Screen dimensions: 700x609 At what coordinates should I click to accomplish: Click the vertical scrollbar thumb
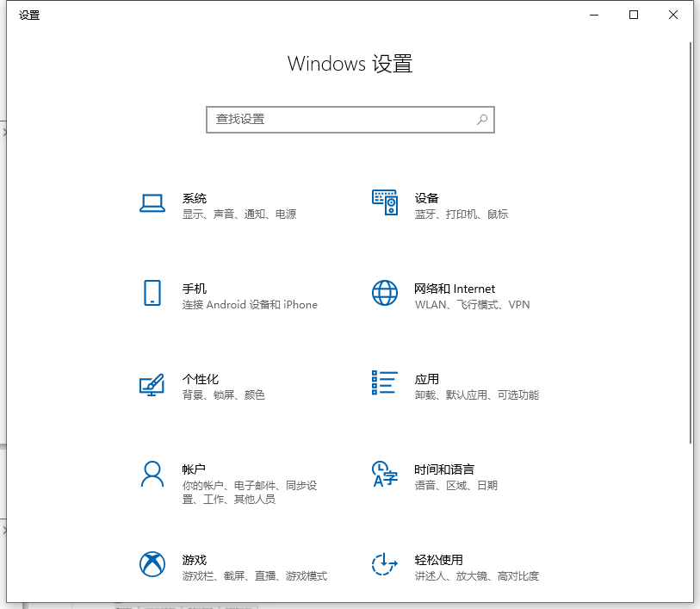(x=691, y=242)
